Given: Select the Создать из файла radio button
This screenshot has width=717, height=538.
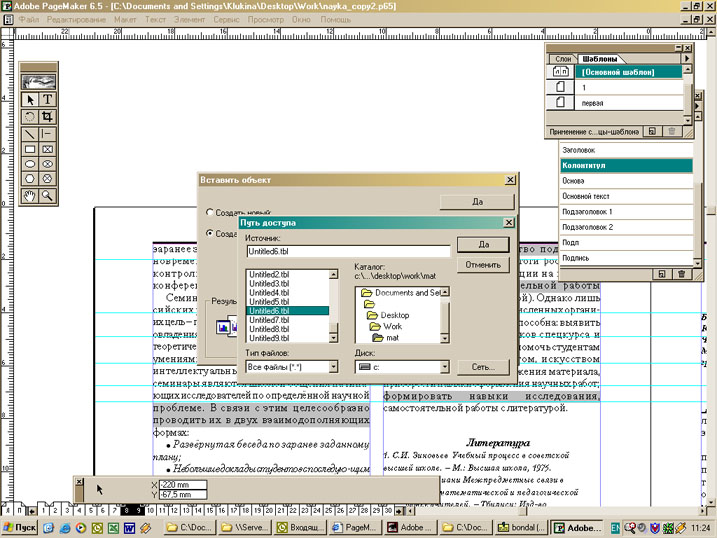Looking at the screenshot, I should click(210, 233).
